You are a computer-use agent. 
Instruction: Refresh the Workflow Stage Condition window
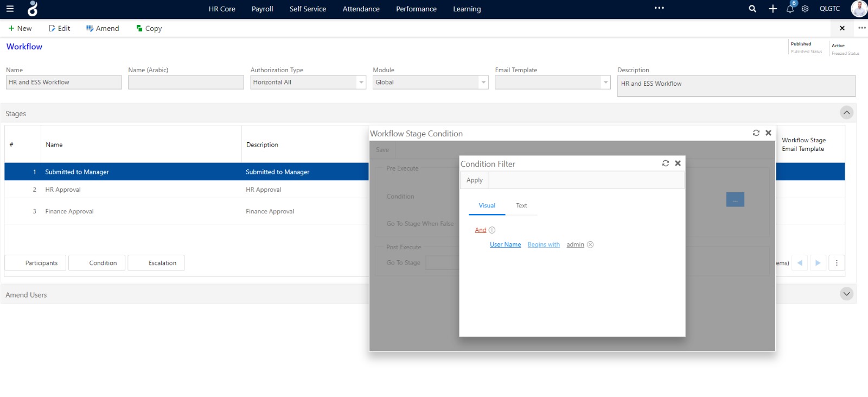pos(756,133)
